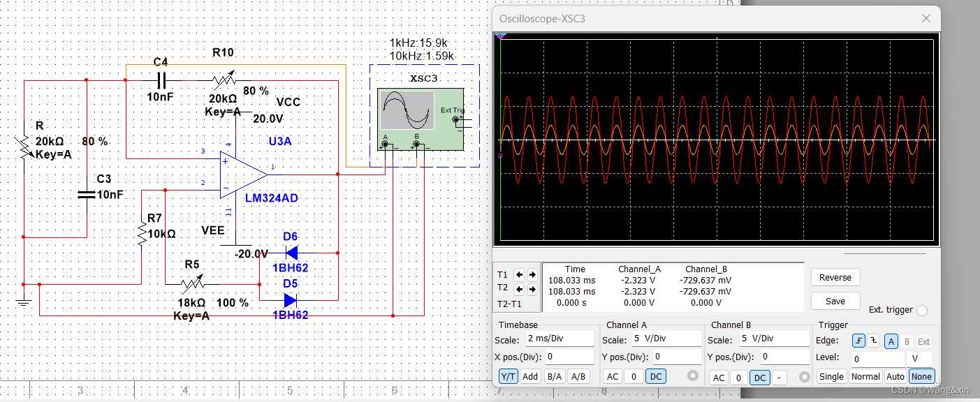Click the Channel B terminal indicator circle
Viewport: 980px width, 402px height.
[804, 377]
